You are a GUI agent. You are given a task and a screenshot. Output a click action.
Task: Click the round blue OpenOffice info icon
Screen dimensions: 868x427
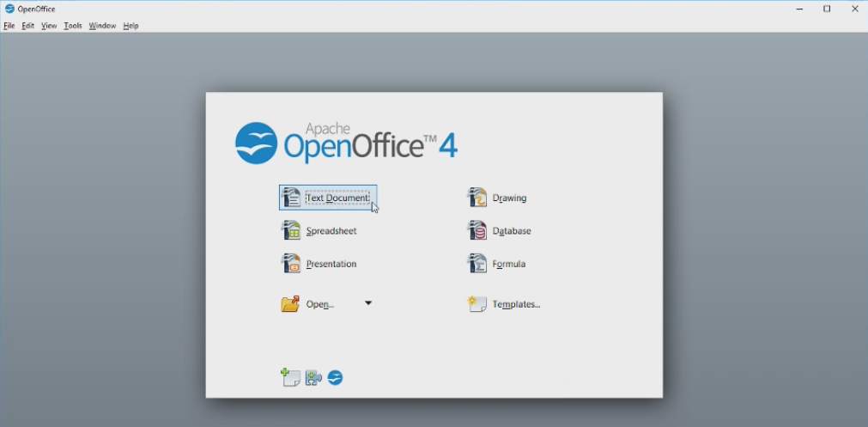335,377
